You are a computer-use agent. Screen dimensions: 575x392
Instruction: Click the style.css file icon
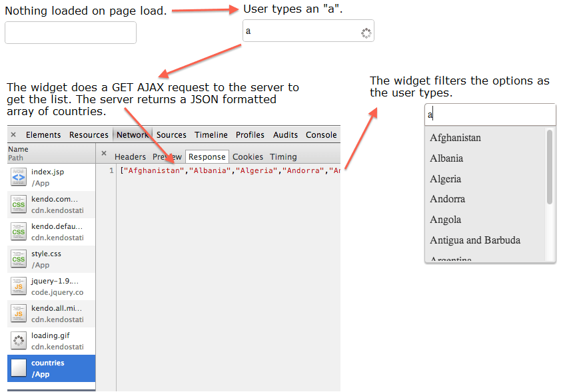tap(19, 259)
